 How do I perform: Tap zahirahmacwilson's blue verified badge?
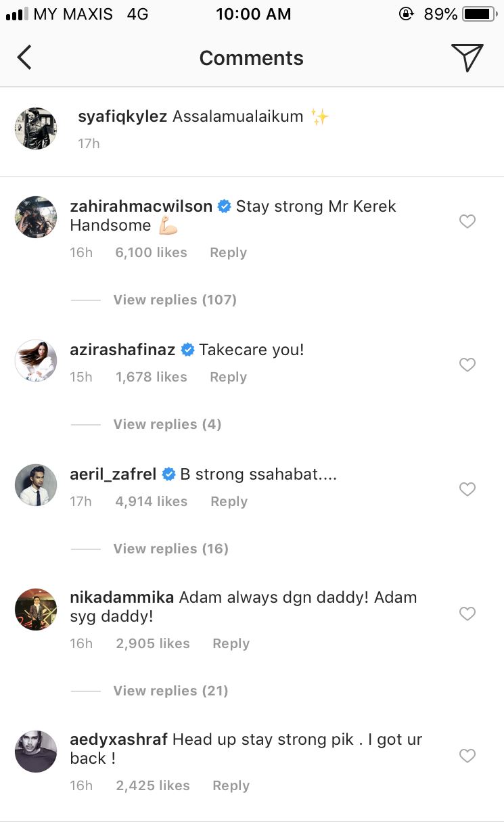[224, 206]
